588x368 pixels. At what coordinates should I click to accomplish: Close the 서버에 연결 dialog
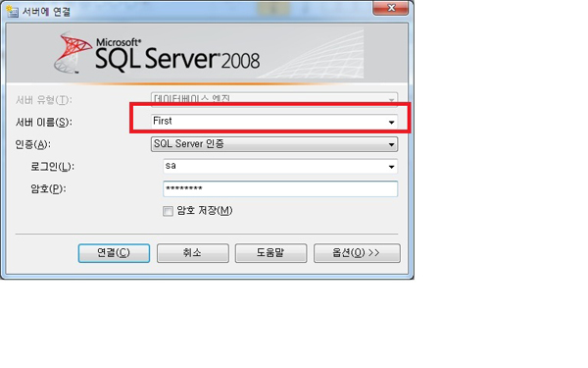click(x=390, y=8)
